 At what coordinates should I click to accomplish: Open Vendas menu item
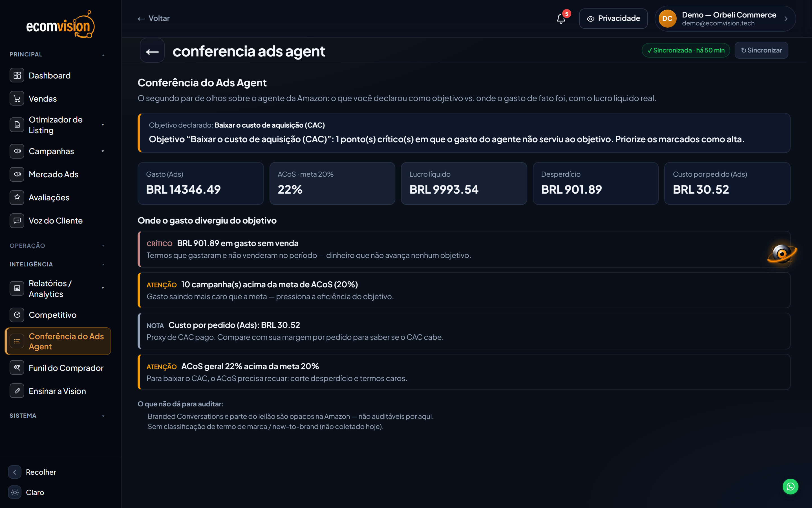(x=58, y=98)
